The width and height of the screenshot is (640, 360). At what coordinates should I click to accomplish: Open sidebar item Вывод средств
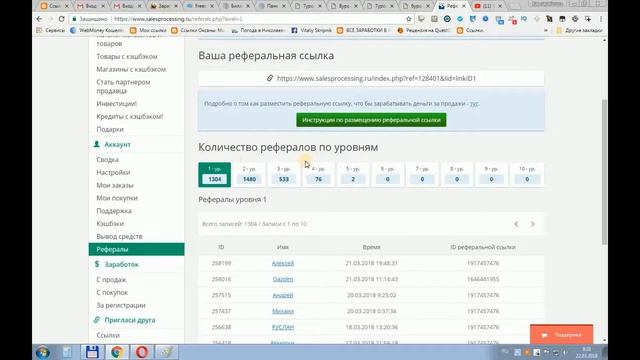click(x=120, y=236)
